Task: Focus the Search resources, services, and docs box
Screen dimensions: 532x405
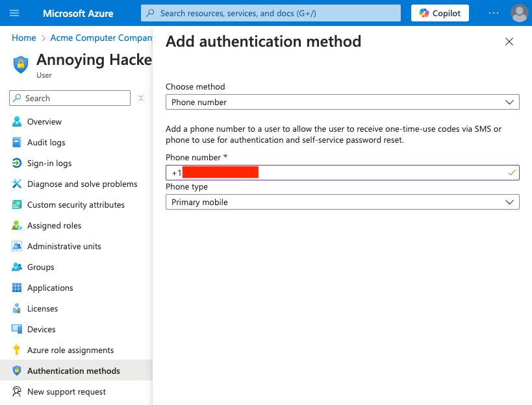Action: (271, 13)
